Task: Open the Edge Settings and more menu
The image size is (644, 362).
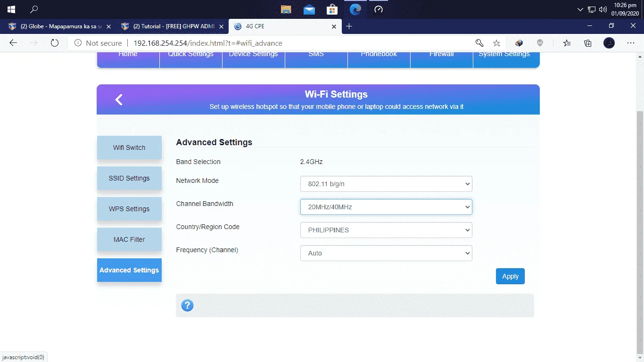Action: point(631,43)
